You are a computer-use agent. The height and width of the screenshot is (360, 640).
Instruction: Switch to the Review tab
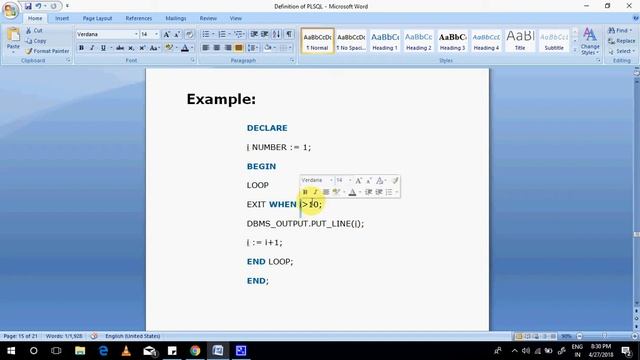208,18
